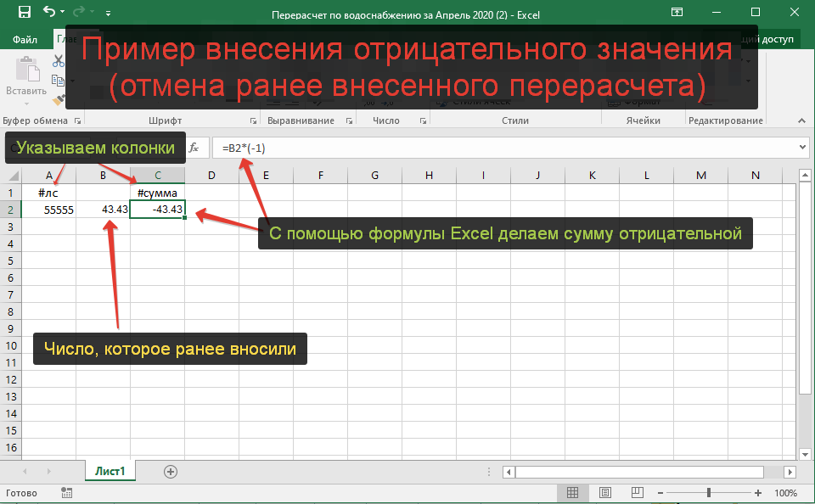The height and width of the screenshot is (504, 815).
Task: Select Normal view icon in status bar
Action: pos(573,493)
